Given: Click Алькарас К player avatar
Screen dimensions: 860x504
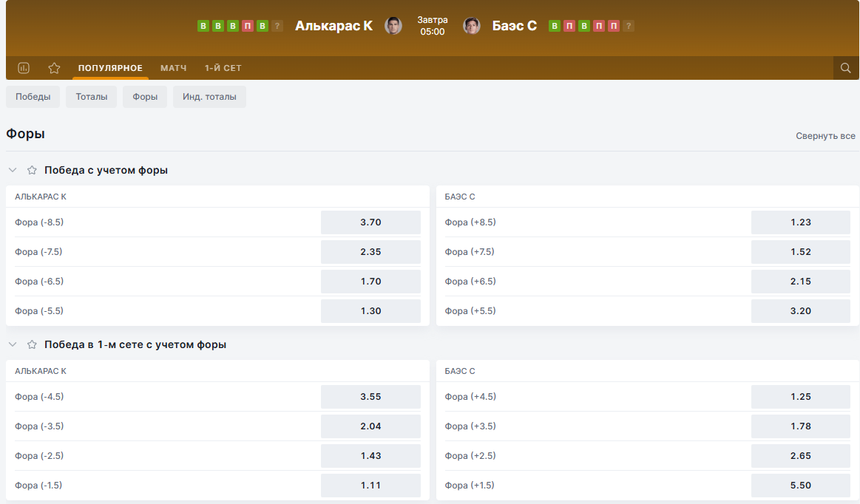Looking at the screenshot, I should tap(393, 26).
